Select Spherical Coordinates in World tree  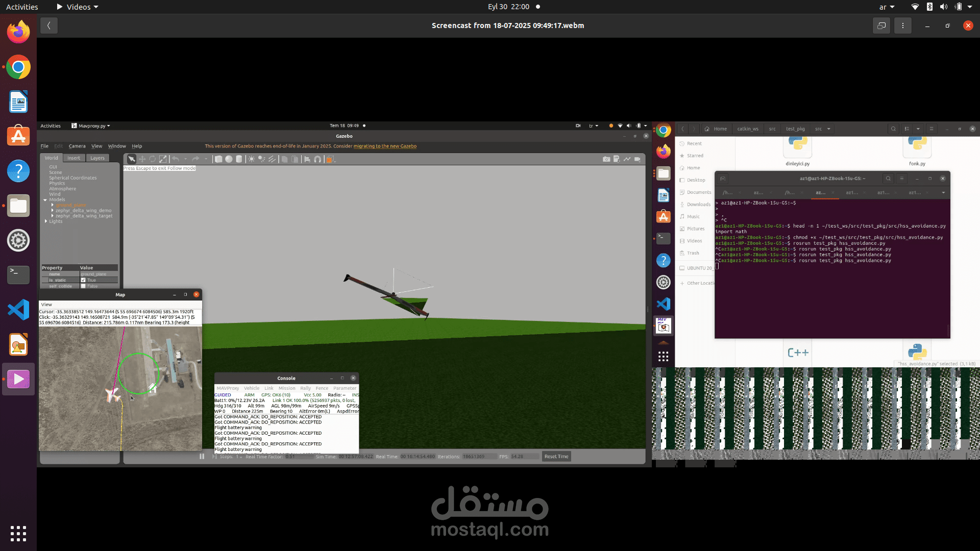(72, 178)
